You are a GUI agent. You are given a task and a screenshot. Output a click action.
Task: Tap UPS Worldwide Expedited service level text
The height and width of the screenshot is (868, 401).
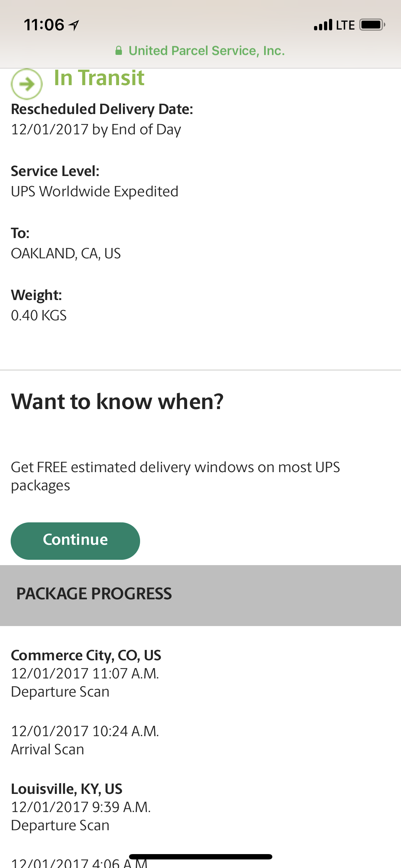pos(94,192)
